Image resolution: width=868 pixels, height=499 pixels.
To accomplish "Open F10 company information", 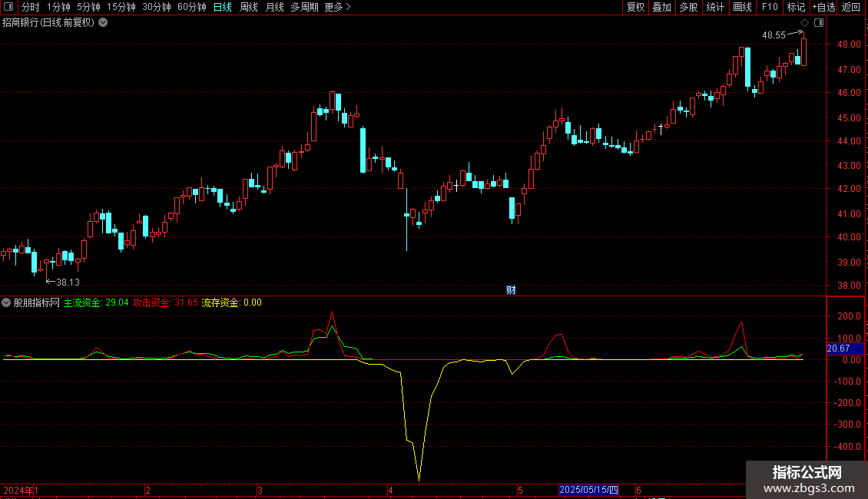I will tap(770, 7).
